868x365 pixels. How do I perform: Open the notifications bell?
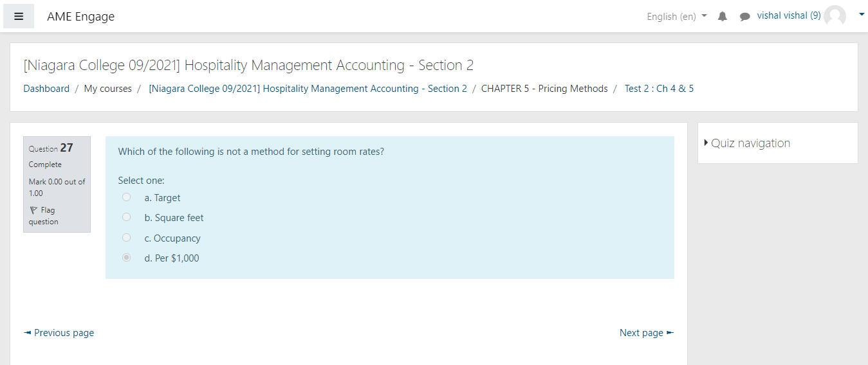pyautogui.click(x=723, y=17)
